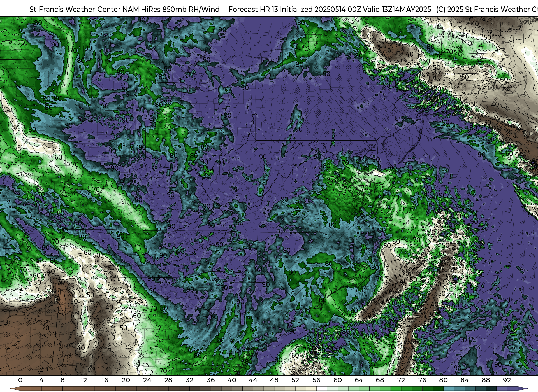
Task: Click the 52 tick label on the colorbar
Action: [295, 380]
